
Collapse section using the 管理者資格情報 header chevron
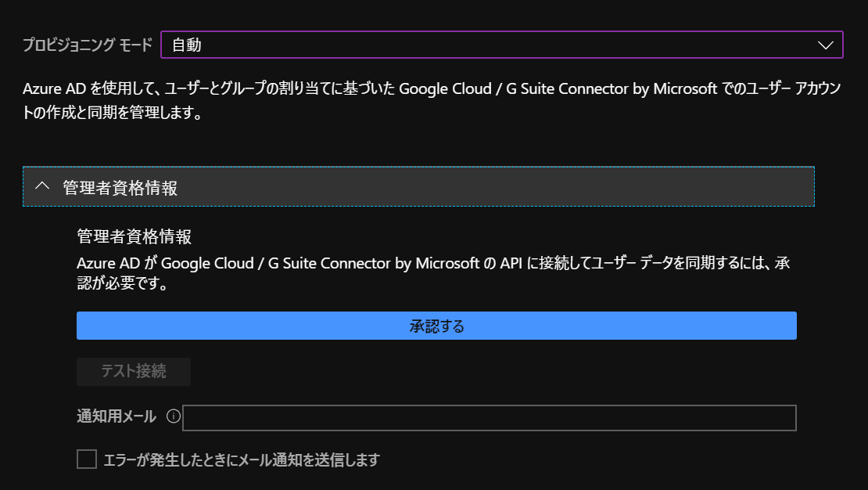coord(44,187)
